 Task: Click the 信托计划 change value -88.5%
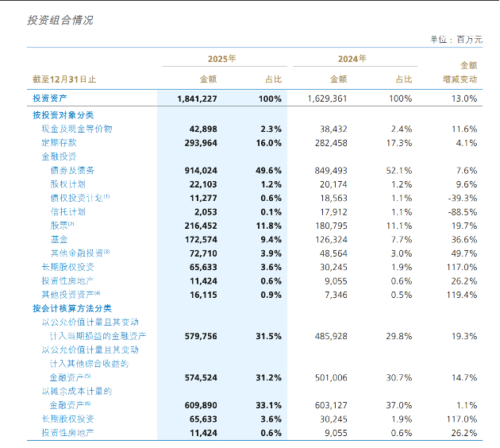click(463, 212)
